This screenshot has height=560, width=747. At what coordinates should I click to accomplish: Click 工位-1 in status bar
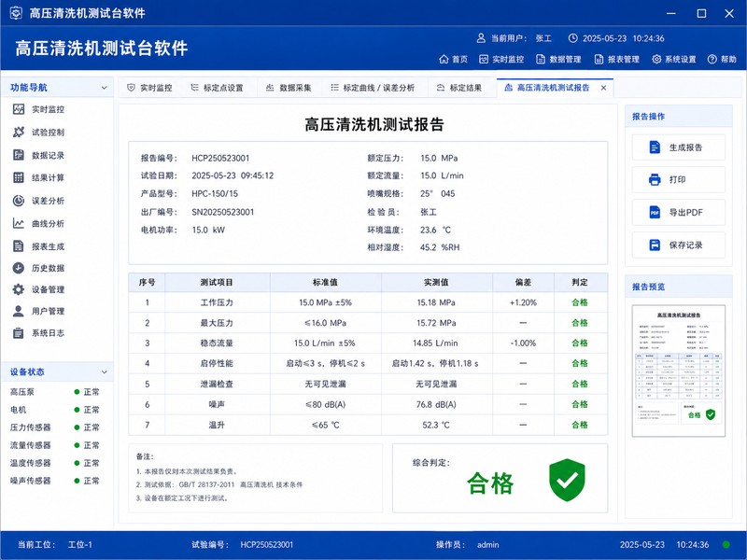80,544
